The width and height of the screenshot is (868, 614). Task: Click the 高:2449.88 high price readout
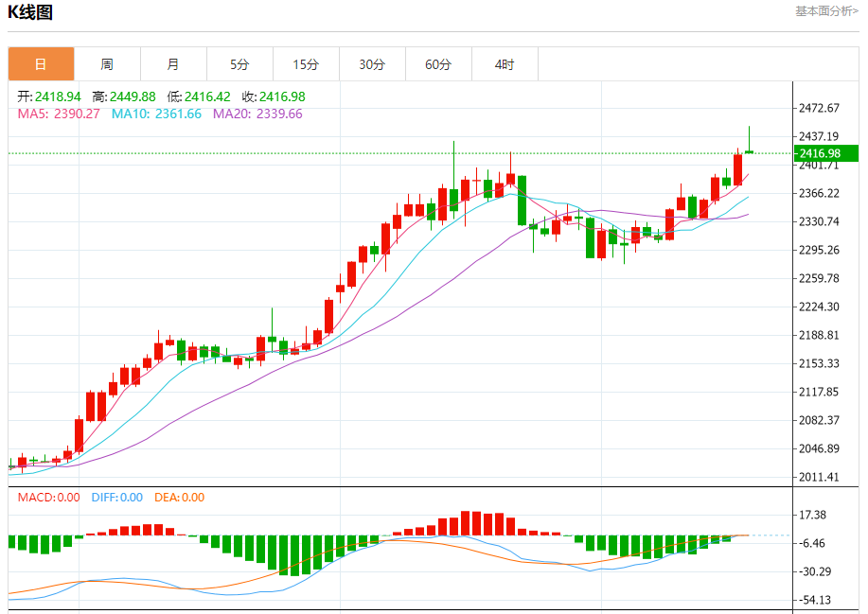click(124, 96)
